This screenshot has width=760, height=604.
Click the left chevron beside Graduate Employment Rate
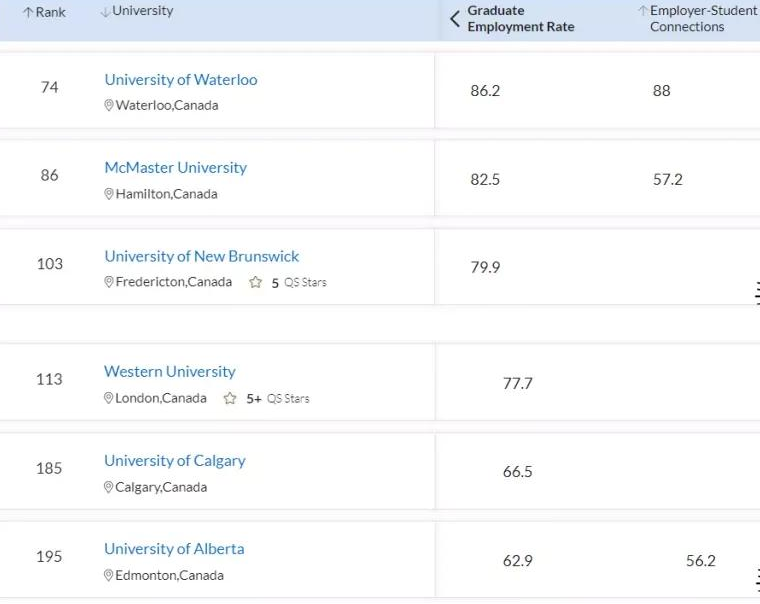pyautogui.click(x=455, y=19)
